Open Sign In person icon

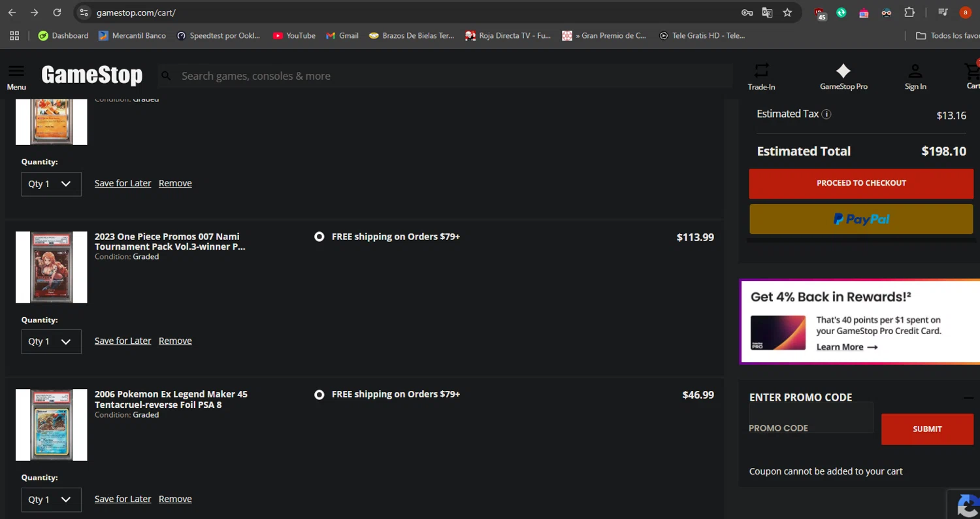915,76
